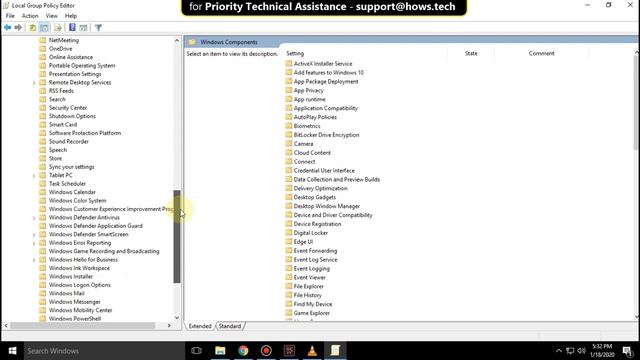Expand the Windows Hello for Business node

(34, 260)
